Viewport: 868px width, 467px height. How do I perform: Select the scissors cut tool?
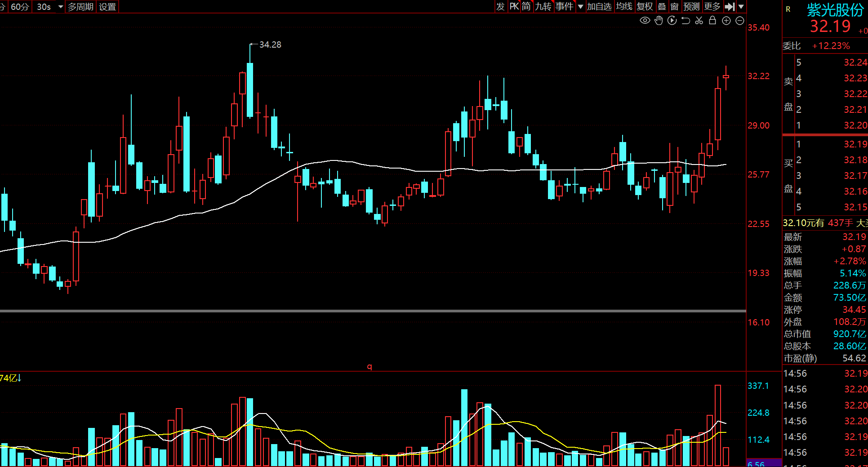699,20
